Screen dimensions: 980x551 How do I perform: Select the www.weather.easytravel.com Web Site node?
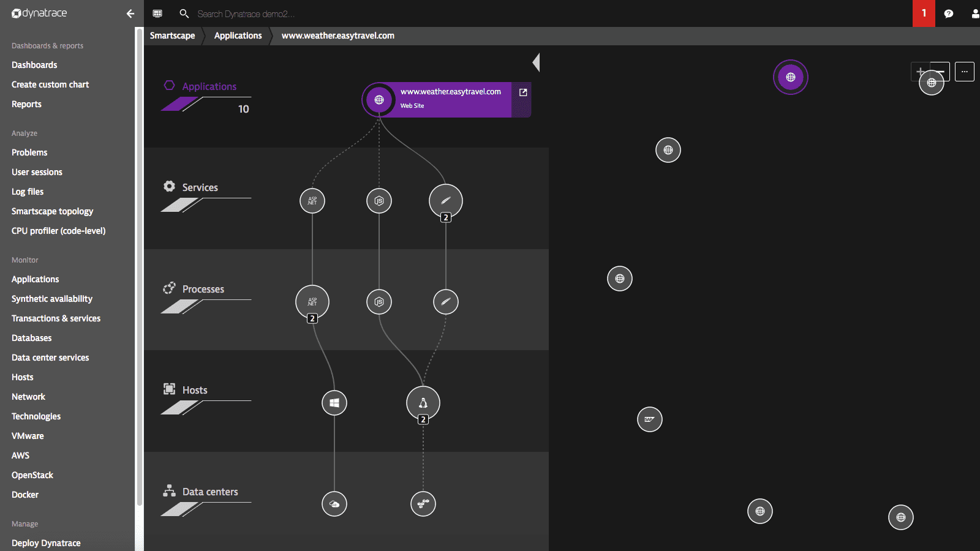click(446, 100)
